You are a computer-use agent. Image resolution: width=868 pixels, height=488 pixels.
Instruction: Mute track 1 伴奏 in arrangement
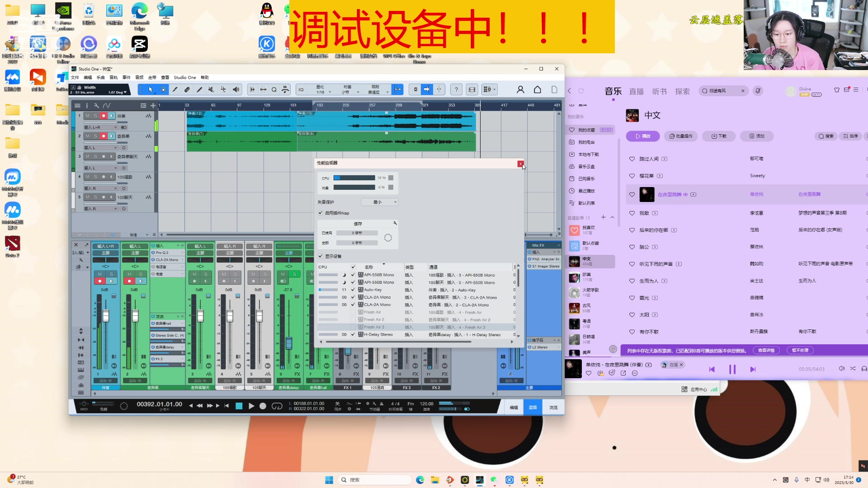coord(88,116)
